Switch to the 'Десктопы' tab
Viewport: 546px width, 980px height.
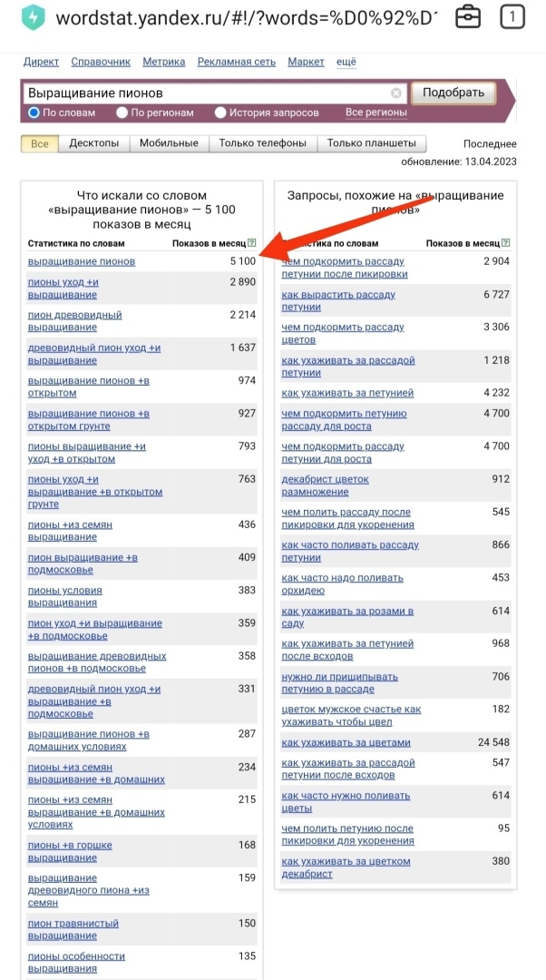click(x=94, y=143)
